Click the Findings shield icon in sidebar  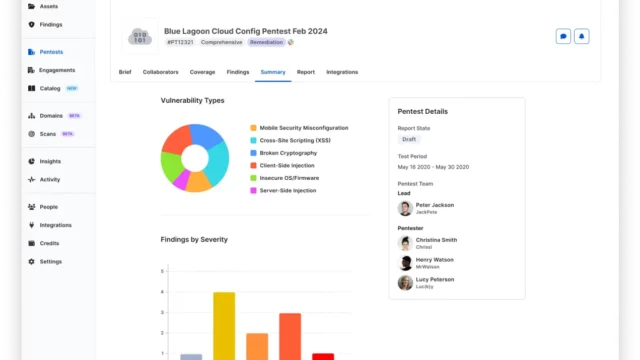[31, 24]
